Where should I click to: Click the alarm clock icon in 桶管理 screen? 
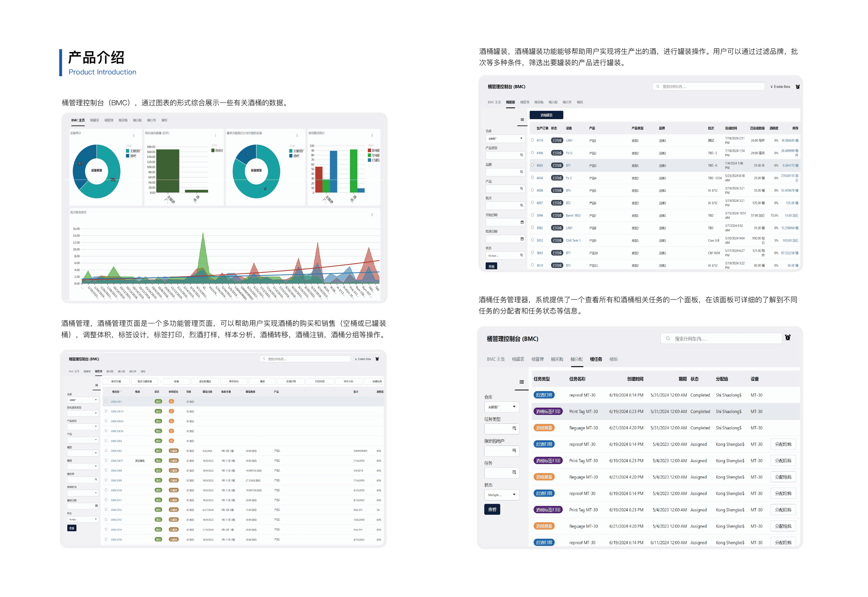point(377,359)
